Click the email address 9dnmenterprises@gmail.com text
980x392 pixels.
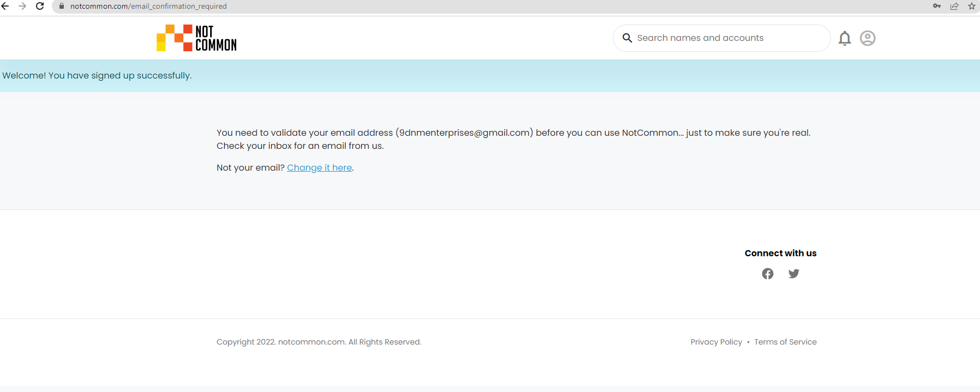click(465, 132)
